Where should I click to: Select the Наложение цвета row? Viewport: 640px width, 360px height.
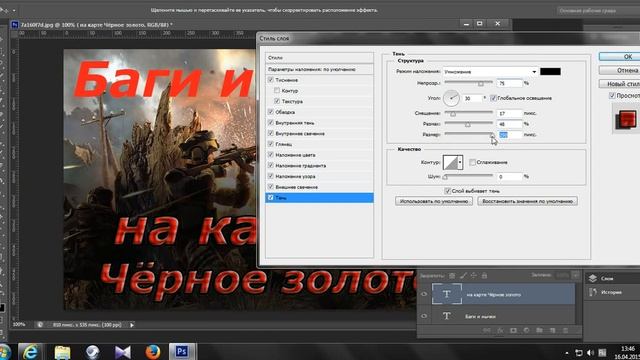[319, 155]
